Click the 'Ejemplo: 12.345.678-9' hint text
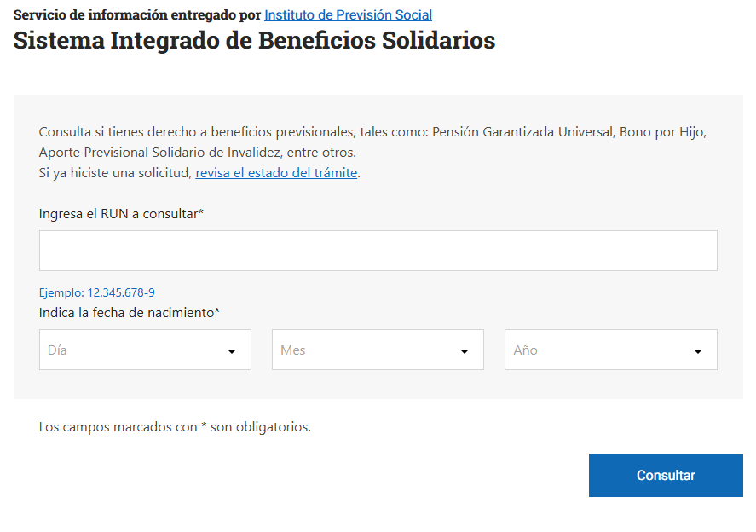Screen dimensions: 756x532 point(97,292)
